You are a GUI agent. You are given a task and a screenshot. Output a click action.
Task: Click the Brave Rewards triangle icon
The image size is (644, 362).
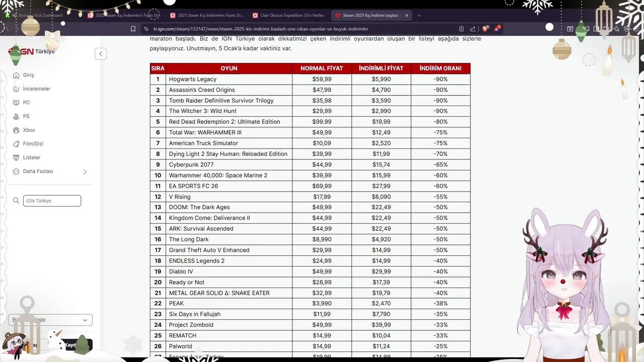click(497, 29)
